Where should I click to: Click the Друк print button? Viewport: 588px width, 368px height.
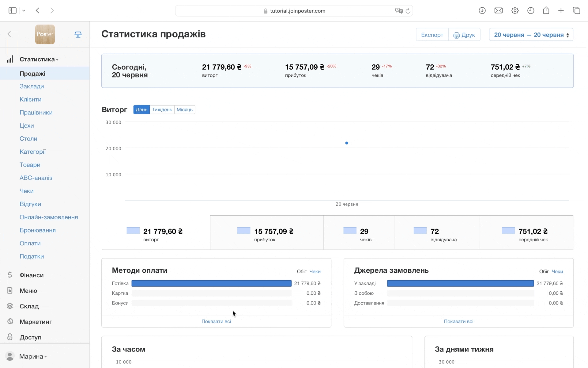tap(464, 35)
